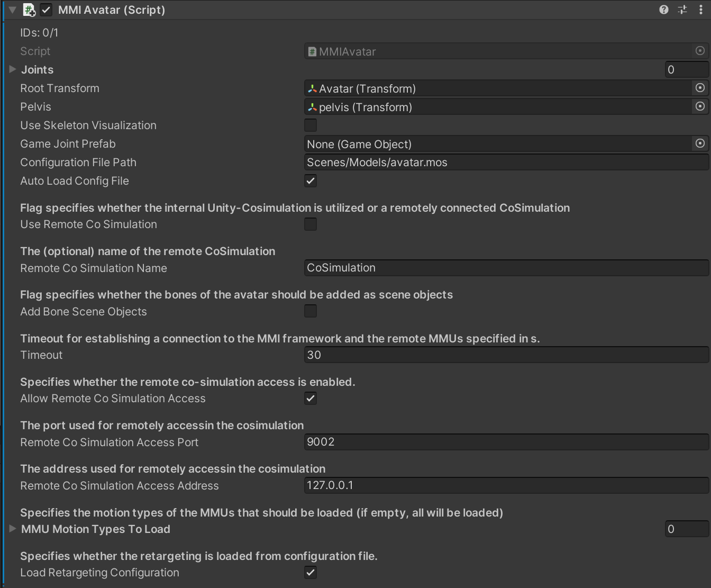Click the Use Skeleton Visualization label
Viewport: 711px width, 588px height.
(x=88, y=125)
